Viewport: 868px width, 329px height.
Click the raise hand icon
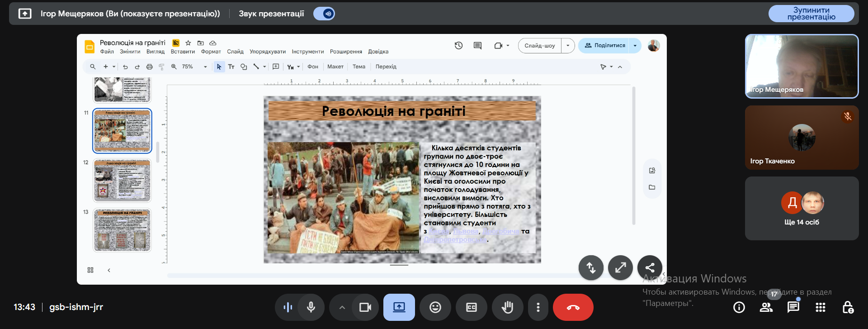pos(507,307)
